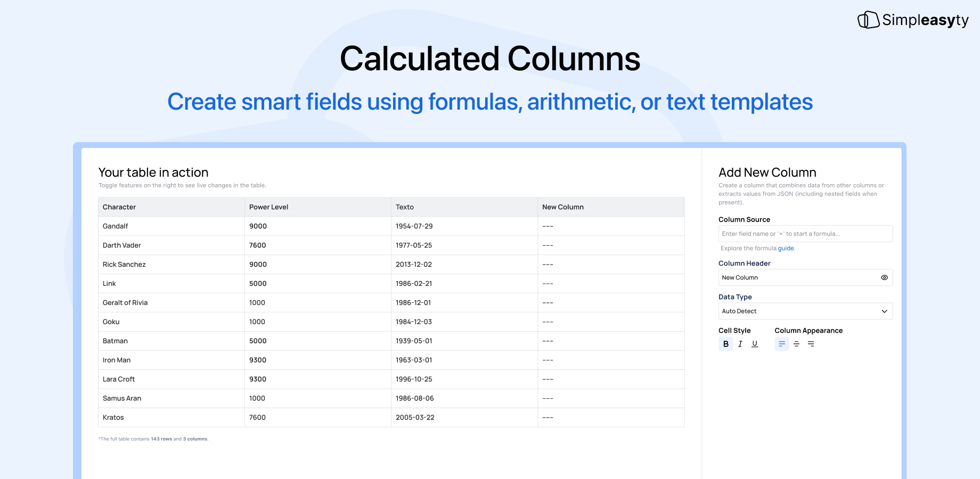Apply underline cell style
Viewport: 980px width, 479px height.
754,344
